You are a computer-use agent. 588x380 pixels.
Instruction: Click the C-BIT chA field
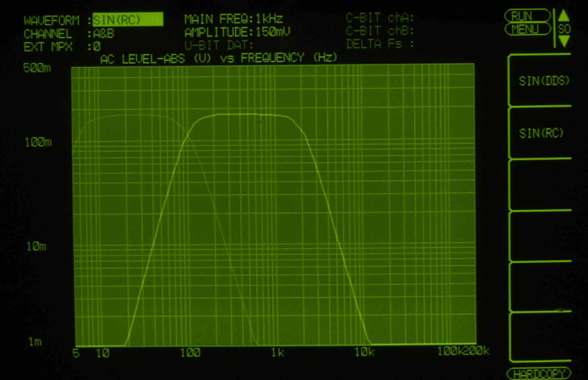[x=380, y=18]
